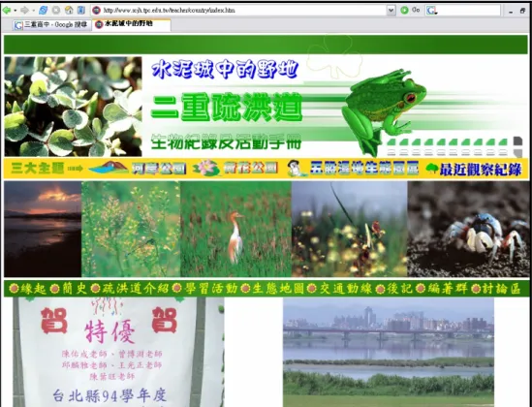Open the Back history dropdown arrow

tap(16, 11)
